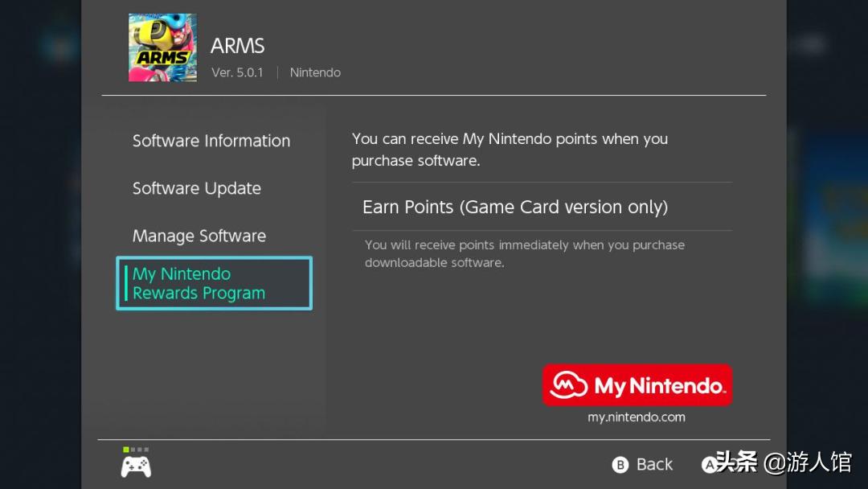Screen dimensions: 868x489
Task: Click the @游人馆 watermark text
Action: (x=807, y=462)
